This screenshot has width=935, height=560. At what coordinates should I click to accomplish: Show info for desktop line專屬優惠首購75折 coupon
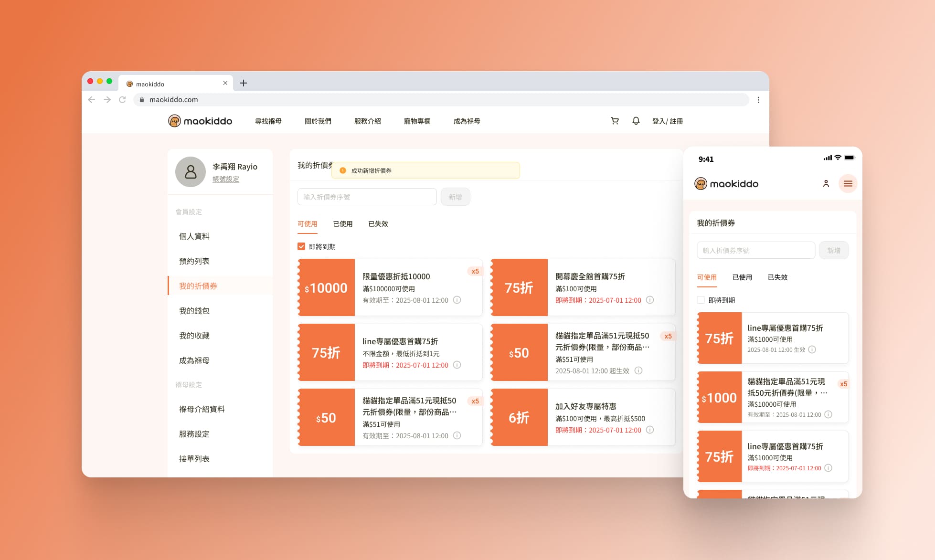(x=457, y=365)
